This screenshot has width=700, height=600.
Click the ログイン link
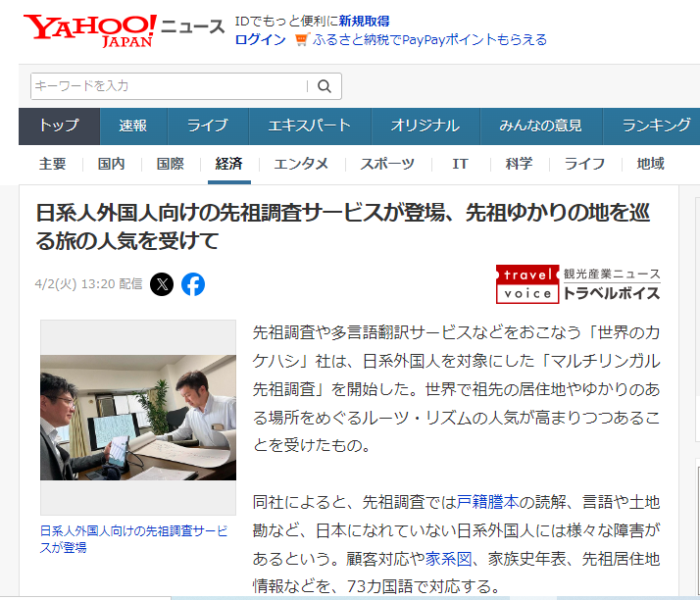click(260, 40)
